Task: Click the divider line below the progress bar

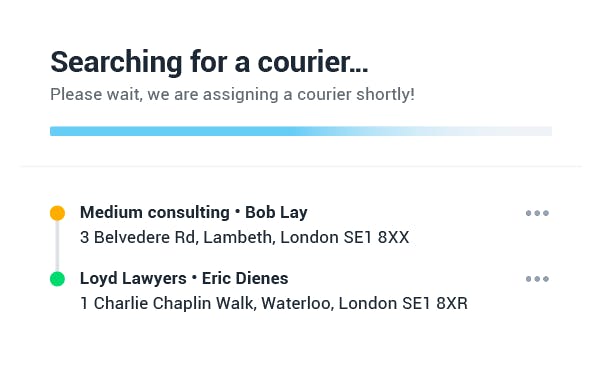Action: [302, 166]
